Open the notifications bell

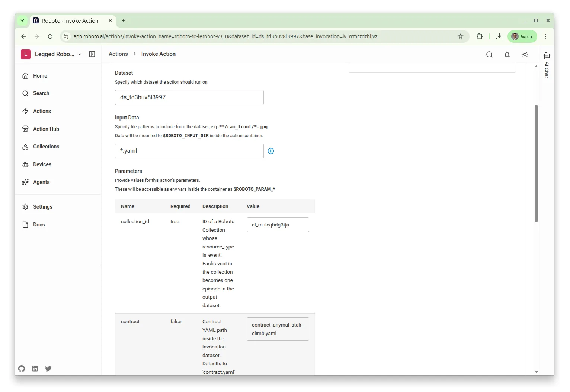[507, 54]
